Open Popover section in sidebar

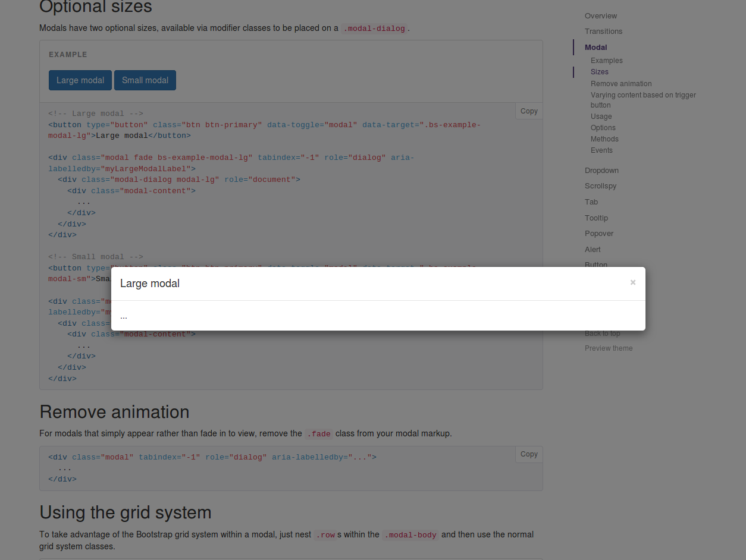point(599,234)
